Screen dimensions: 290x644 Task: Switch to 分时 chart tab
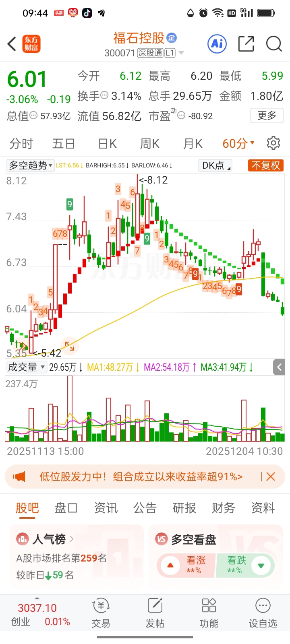(x=21, y=143)
